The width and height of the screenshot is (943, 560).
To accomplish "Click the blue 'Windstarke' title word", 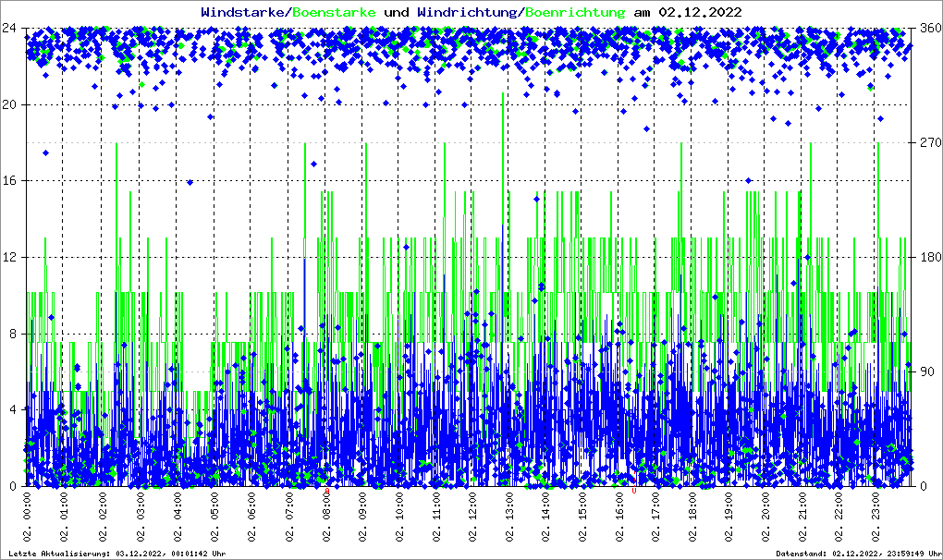I will pyautogui.click(x=244, y=12).
